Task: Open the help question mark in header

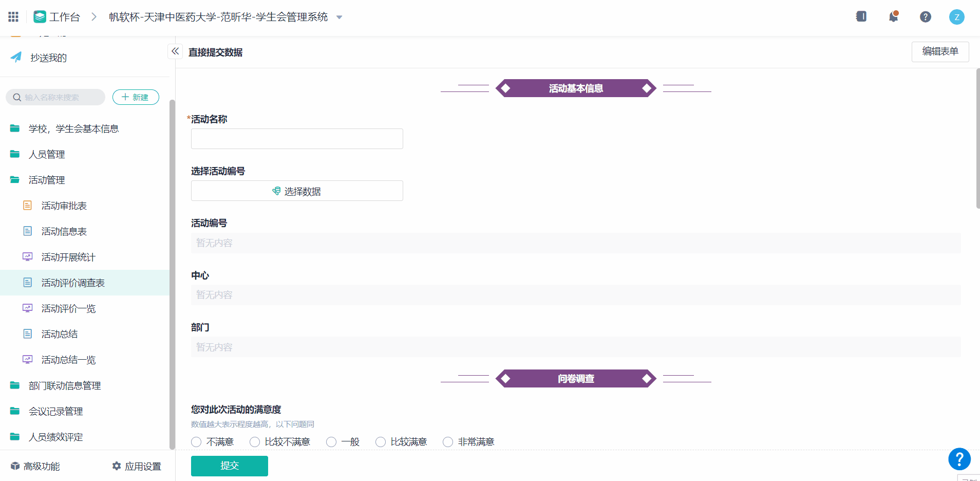Action: 925,17
